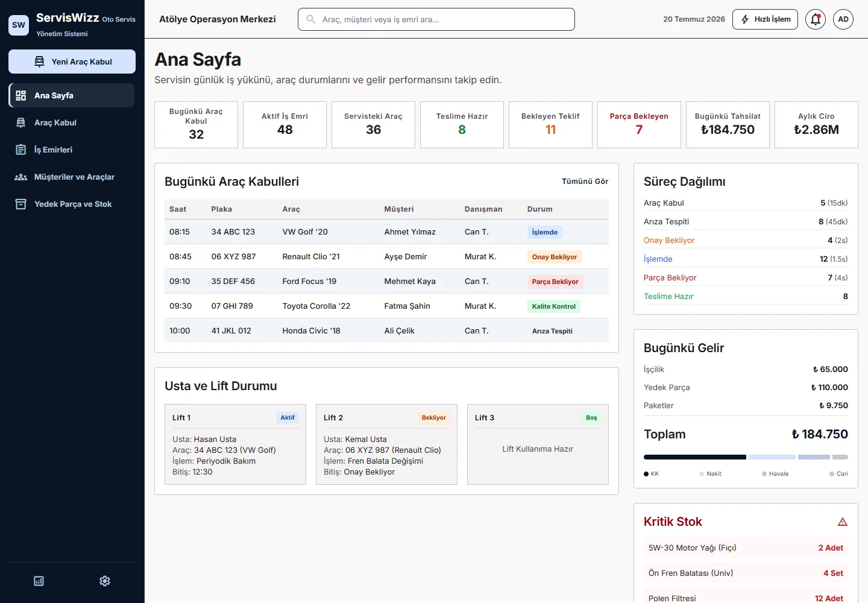The width and height of the screenshot is (868, 603).
Task: Click the SW ServisWizz logo
Action: point(19,25)
